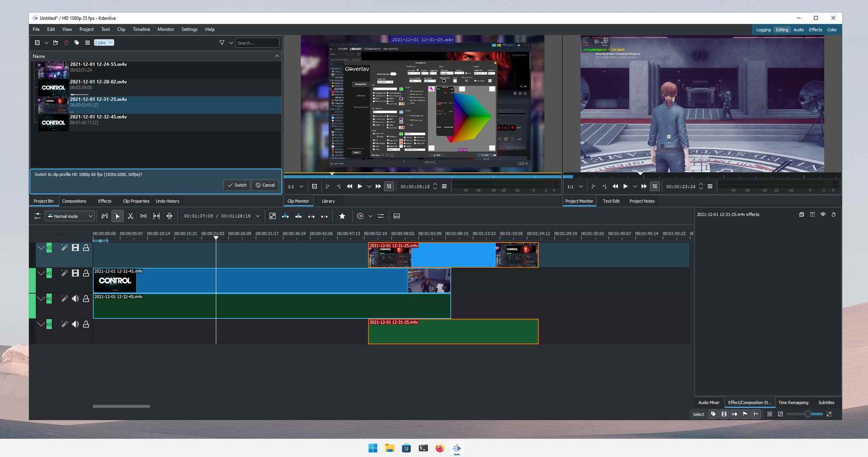Choose the Ripple tool in timeline toolbar
Viewport: 868px width, 457px height.
click(x=169, y=216)
